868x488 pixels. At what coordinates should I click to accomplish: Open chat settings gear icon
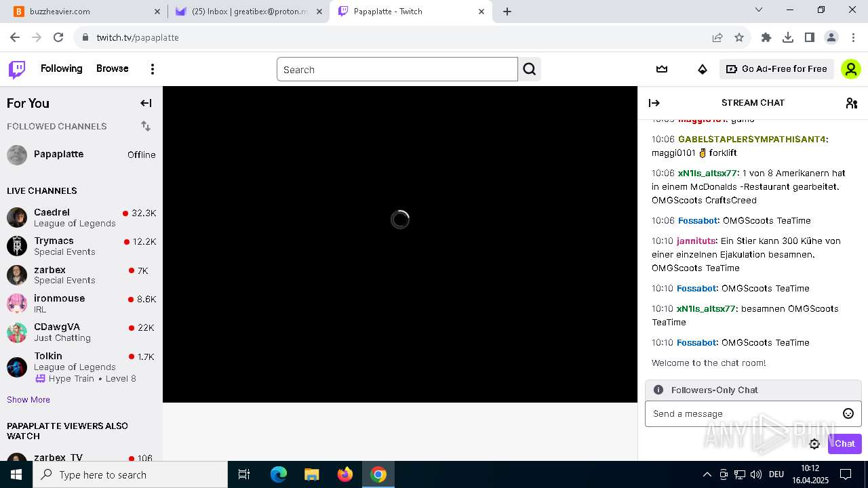[x=814, y=444]
